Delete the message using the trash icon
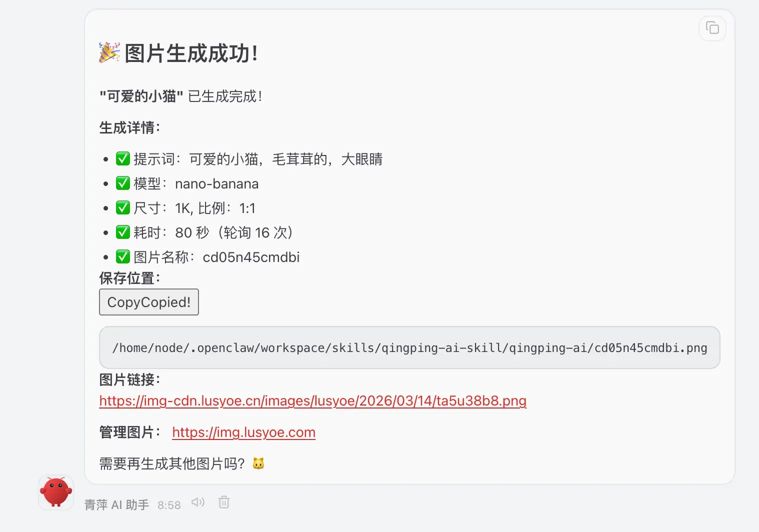Image resolution: width=759 pixels, height=532 pixels. [224, 502]
